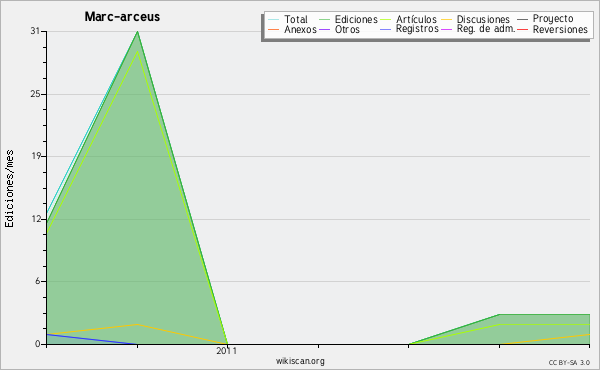Image resolution: width=600 pixels, height=370 pixels.
Task: Click the Artículos legend label
Action: point(416,19)
